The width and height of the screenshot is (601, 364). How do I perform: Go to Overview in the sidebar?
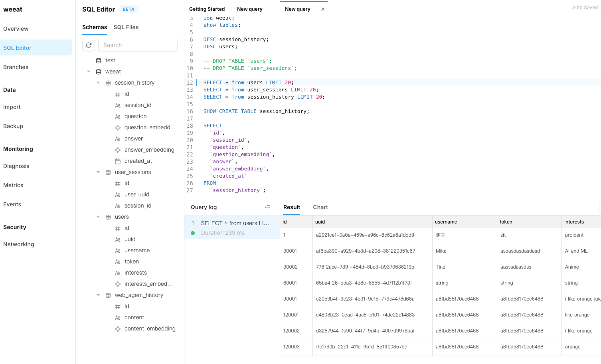[16, 29]
